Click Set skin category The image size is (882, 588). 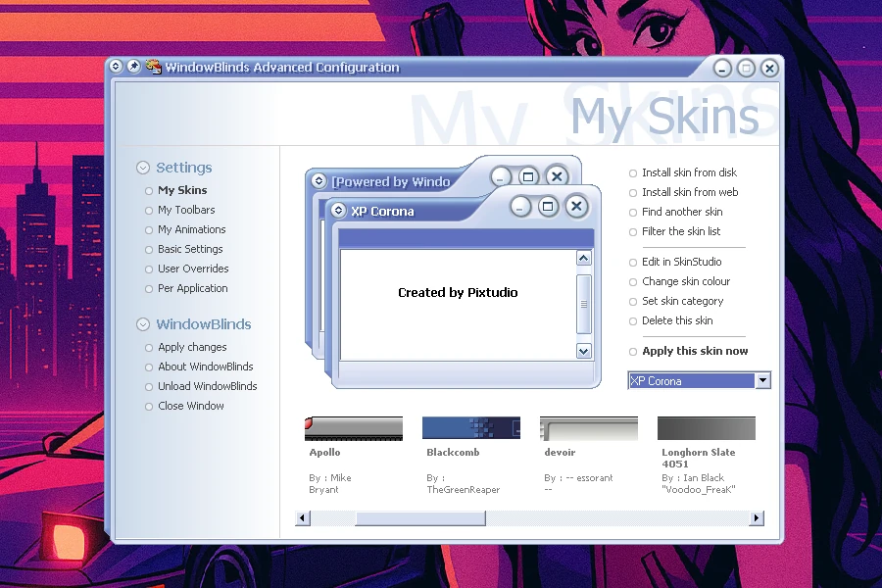click(682, 302)
